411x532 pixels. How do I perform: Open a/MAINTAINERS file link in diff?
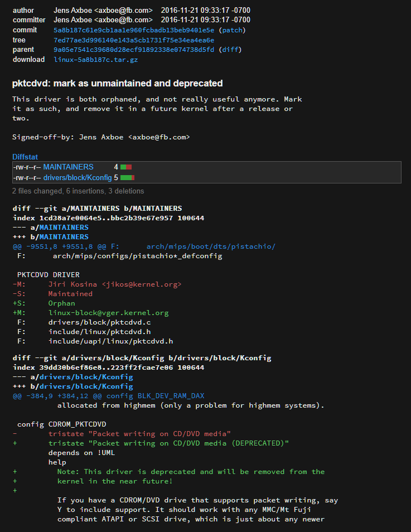click(x=64, y=228)
